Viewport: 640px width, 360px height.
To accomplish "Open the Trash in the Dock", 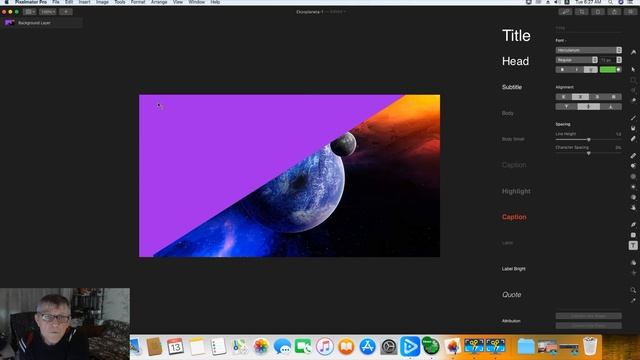I will (x=590, y=347).
